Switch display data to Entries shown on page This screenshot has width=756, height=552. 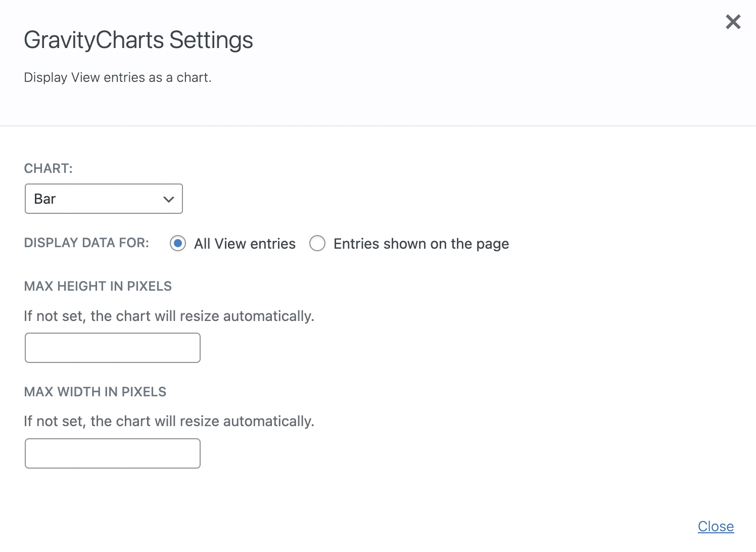click(x=317, y=243)
